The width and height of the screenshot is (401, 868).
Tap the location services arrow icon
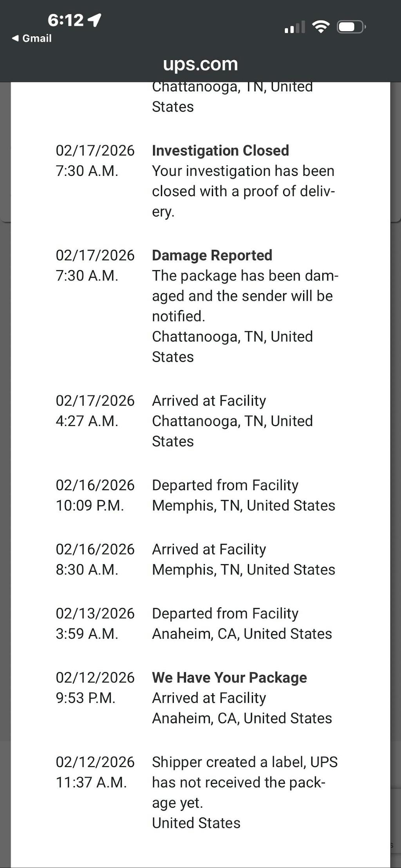tap(94, 20)
